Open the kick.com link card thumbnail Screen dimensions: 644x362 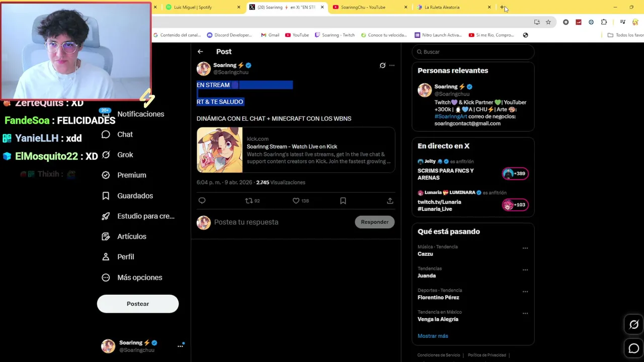click(x=219, y=150)
